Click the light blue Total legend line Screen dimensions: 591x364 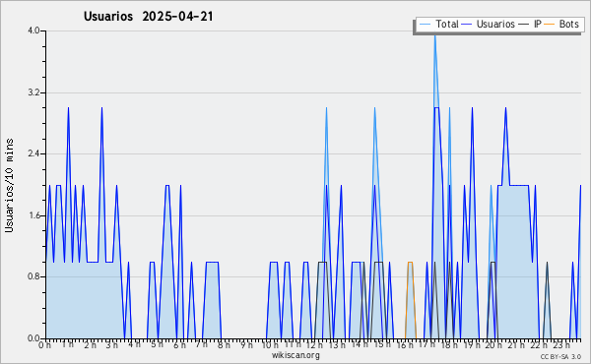(425, 25)
